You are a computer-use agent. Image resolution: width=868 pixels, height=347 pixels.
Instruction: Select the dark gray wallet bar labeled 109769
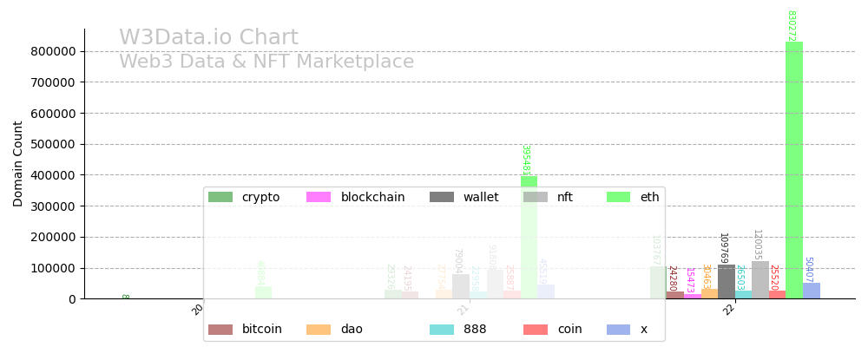point(727,282)
